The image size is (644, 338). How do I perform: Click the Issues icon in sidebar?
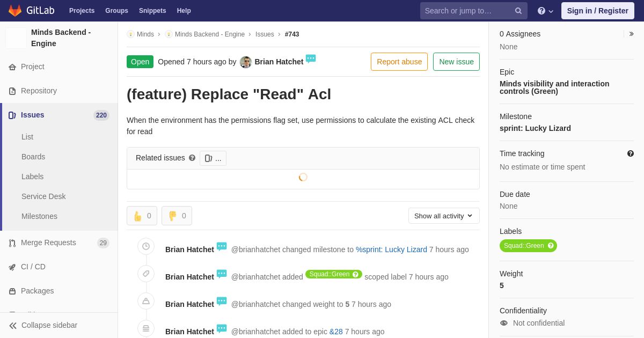click(12, 115)
